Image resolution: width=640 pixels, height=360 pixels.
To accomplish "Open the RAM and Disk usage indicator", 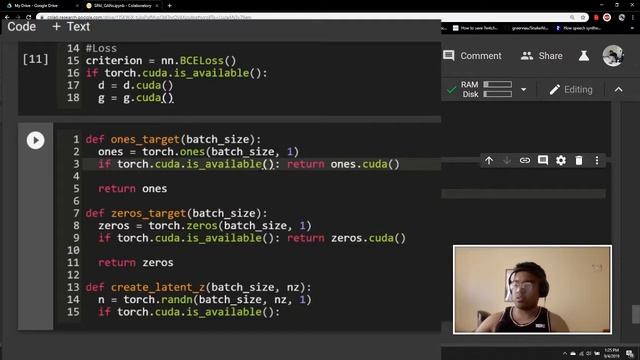I will (486, 89).
